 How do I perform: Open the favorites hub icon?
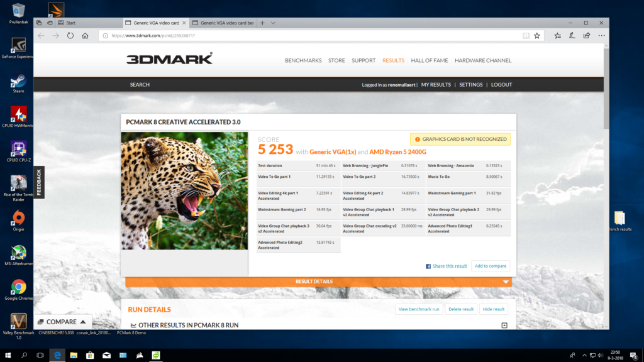point(557,36)
